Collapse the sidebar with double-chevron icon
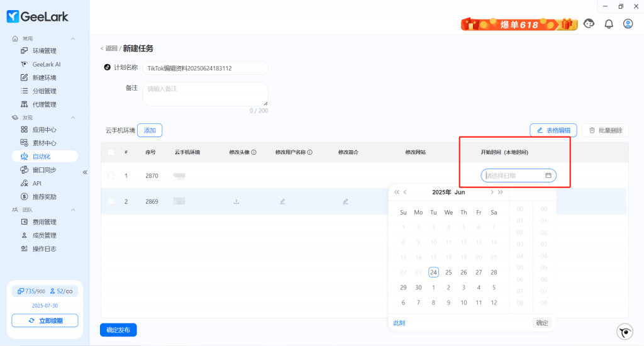The height and width of the screenshot is (346, 644). point(85,172)
